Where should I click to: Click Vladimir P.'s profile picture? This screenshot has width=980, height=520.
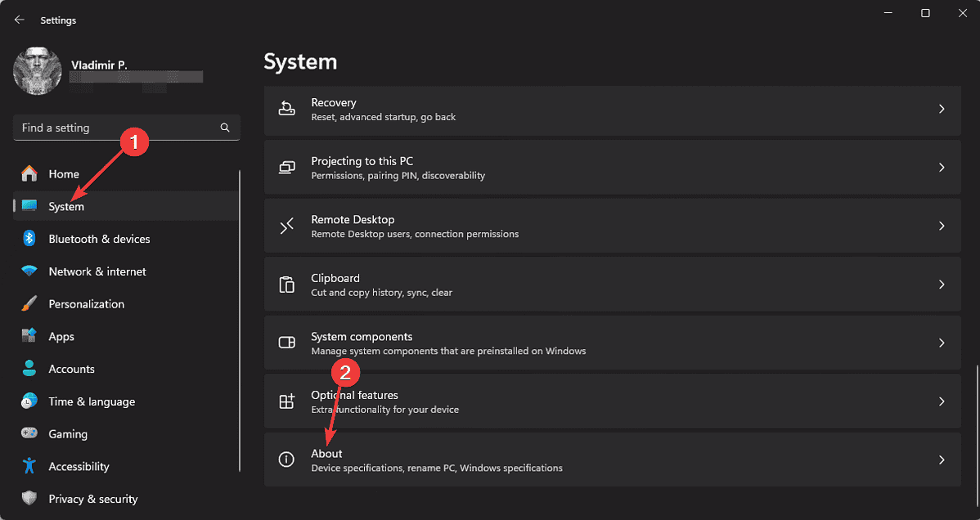[38, 71]
